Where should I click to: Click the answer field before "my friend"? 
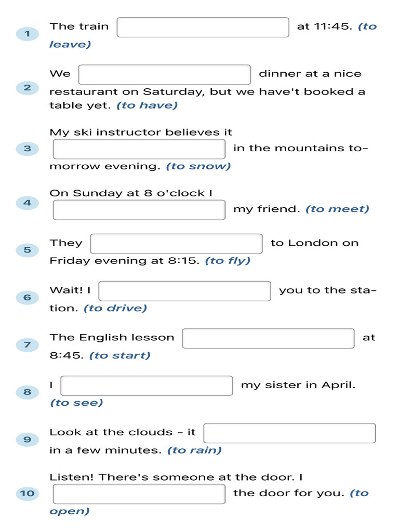(x=139, y=210)
